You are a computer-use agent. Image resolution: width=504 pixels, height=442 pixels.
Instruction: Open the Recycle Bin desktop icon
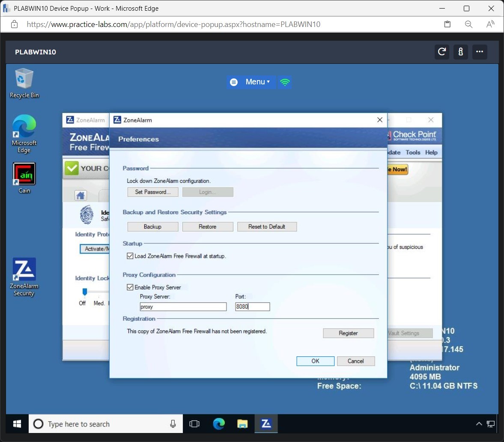(x=24, y=83)
